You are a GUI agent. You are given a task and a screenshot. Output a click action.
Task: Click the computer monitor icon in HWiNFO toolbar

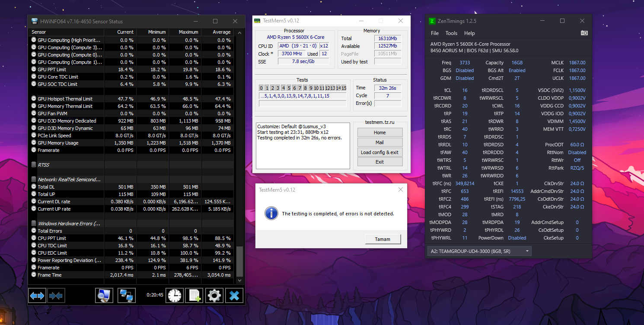(104, 296)
